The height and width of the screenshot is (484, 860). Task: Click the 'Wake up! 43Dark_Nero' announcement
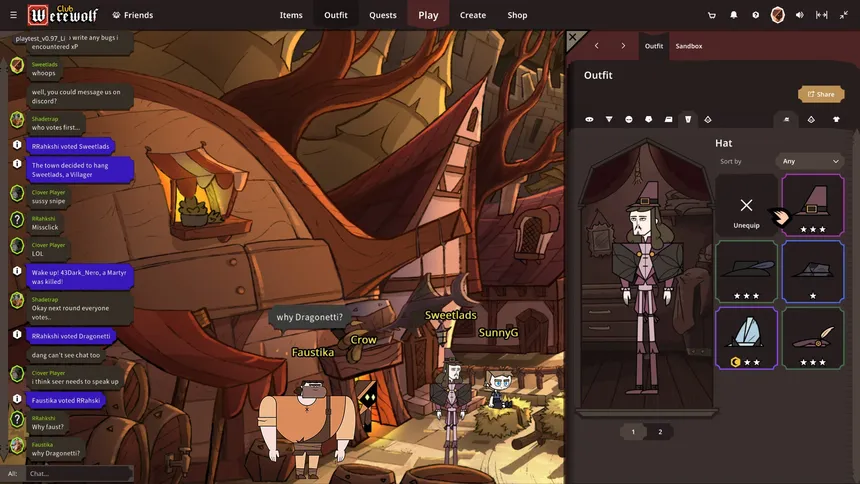coord(80,277)
